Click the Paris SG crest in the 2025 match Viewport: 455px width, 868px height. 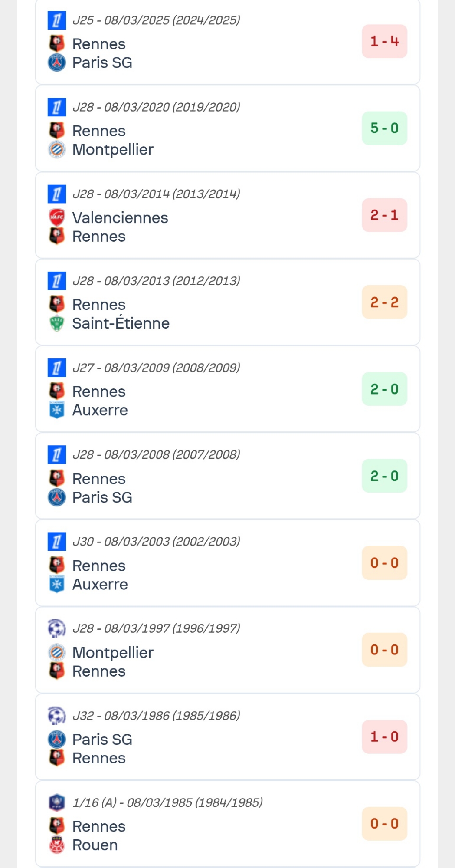tap(57, 62)
